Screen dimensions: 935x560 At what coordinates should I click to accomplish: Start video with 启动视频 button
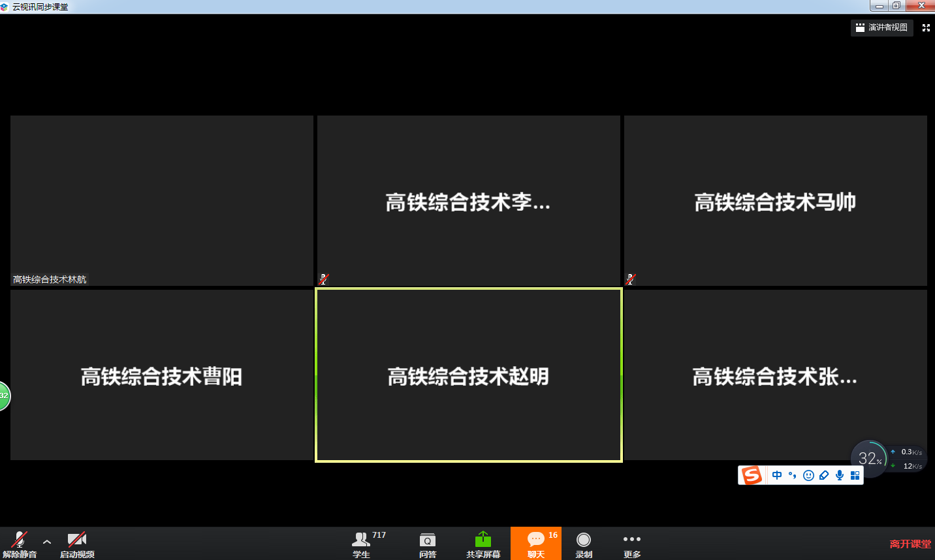point(77,543)
